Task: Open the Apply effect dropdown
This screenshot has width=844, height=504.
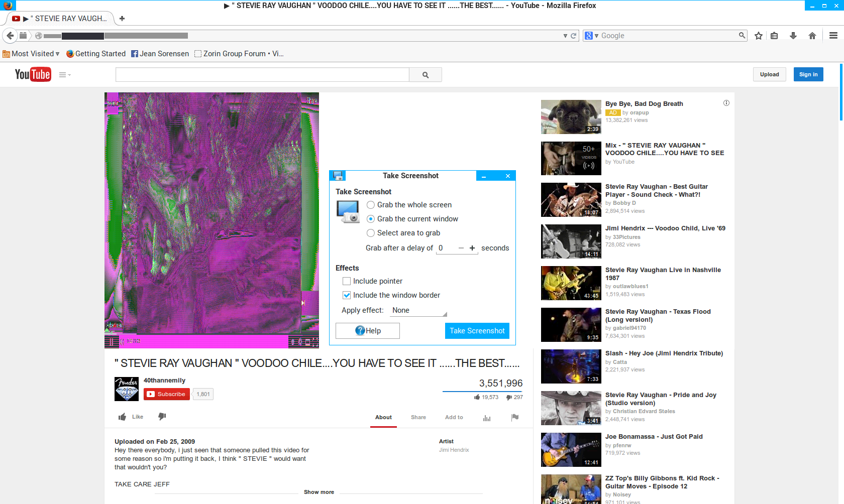Action: point(418,310)
